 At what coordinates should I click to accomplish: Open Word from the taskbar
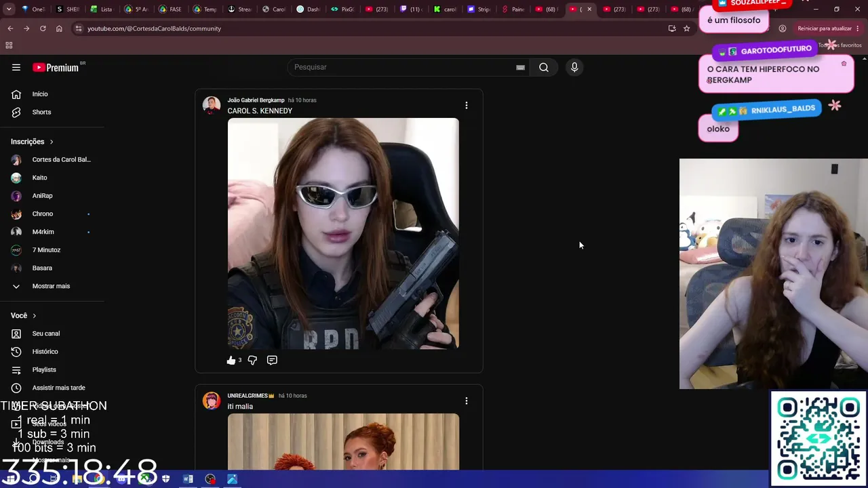(x=188, y=479)
